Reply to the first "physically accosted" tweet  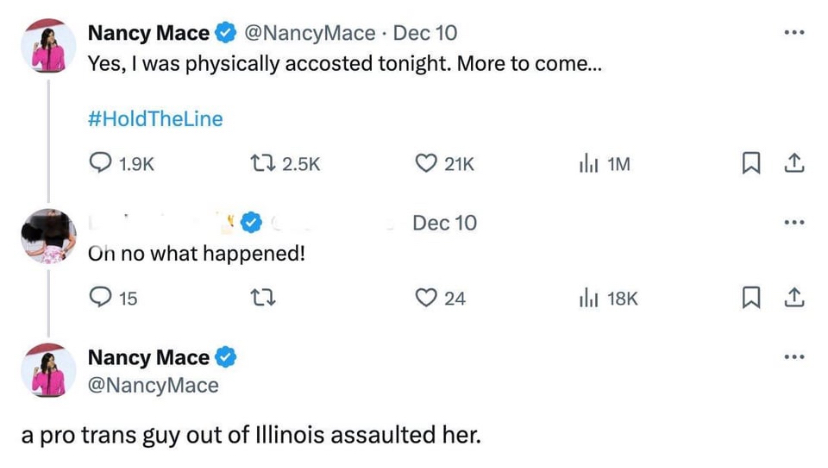[x=101, y=164]
